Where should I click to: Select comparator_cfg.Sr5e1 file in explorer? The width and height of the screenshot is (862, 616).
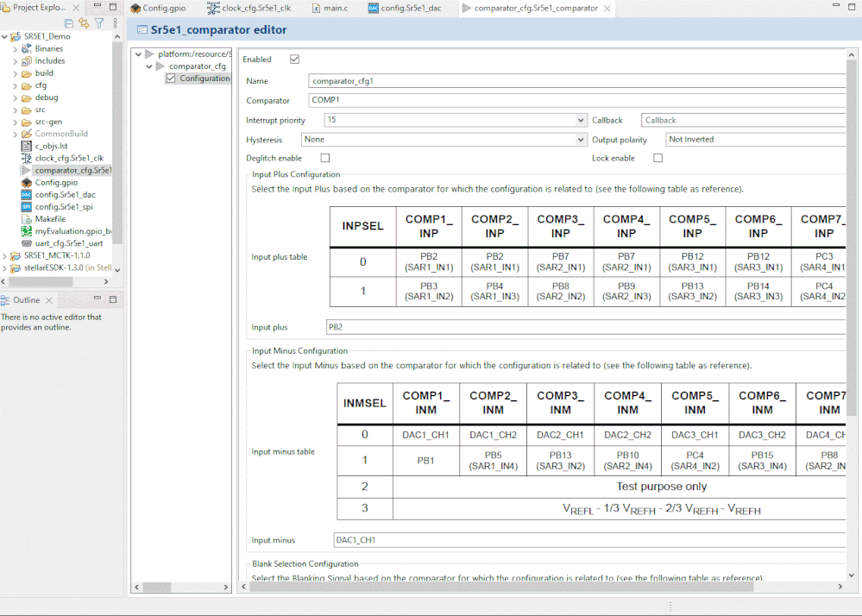[66, 170]
